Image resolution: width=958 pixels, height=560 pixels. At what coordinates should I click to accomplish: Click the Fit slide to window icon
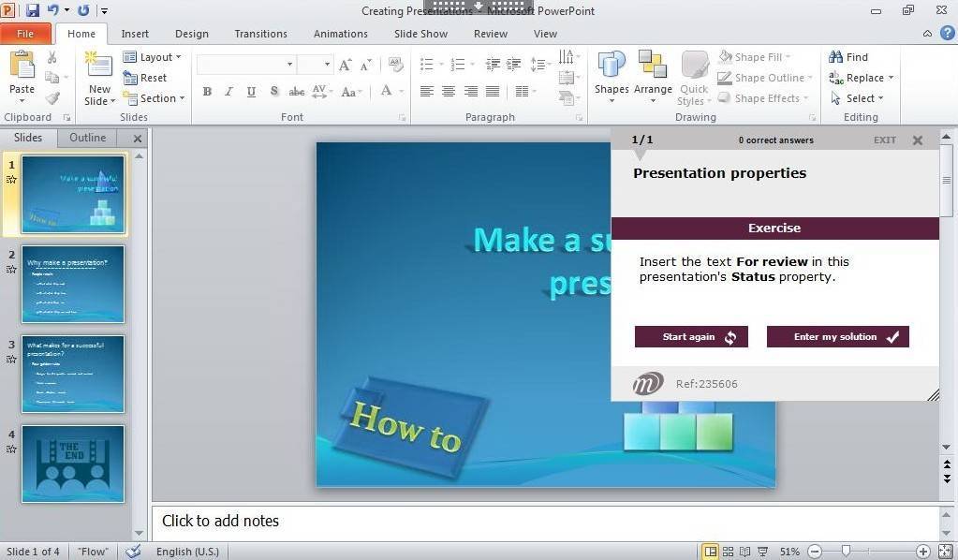[944, 552]
